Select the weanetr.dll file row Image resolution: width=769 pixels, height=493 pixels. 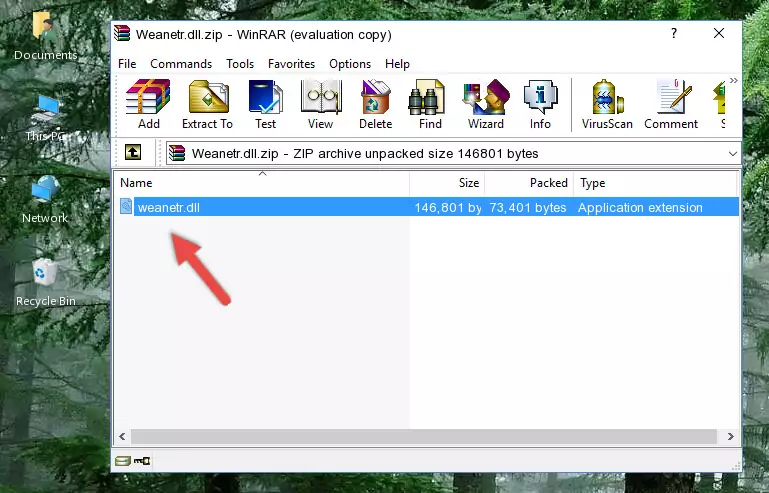click(x=427, y=207)
